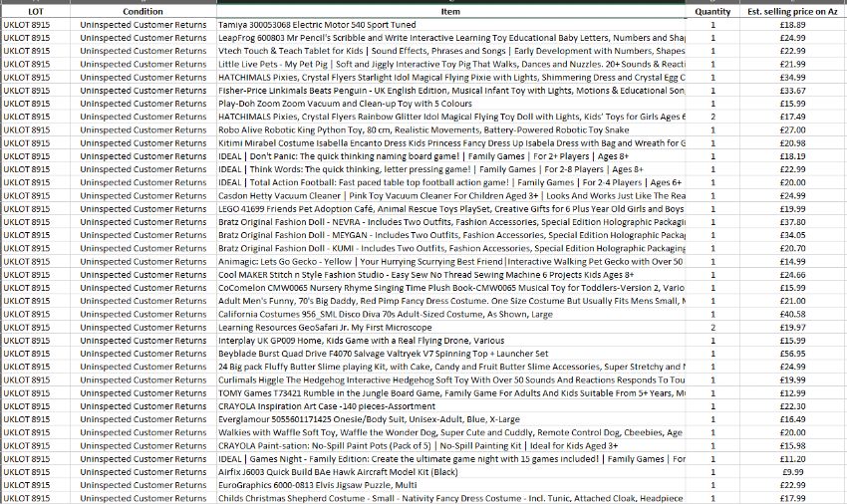This screenshot has height=504, width=847.
Task: Click the Walkies with Waffle Soft Toy cell
Action: pos(451,432)
